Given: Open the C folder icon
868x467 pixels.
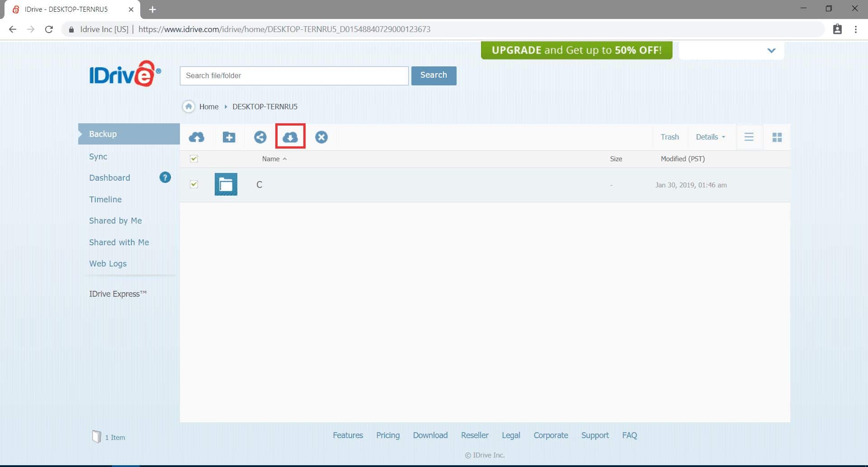Looking at the screenshot, I should tap(226, 184).
